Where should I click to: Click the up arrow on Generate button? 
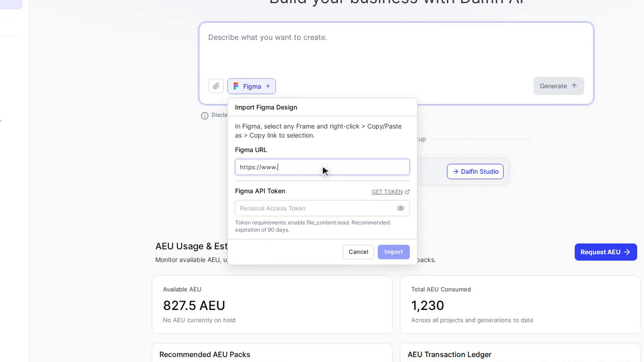[x=574, y=86]
